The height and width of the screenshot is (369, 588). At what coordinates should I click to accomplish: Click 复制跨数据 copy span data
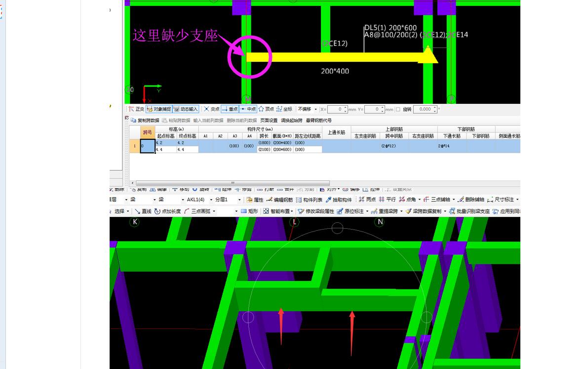(145, 121)
